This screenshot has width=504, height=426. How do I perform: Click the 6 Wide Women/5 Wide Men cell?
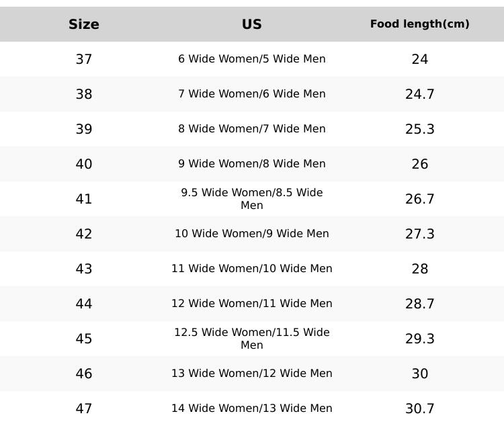[252, 59]
